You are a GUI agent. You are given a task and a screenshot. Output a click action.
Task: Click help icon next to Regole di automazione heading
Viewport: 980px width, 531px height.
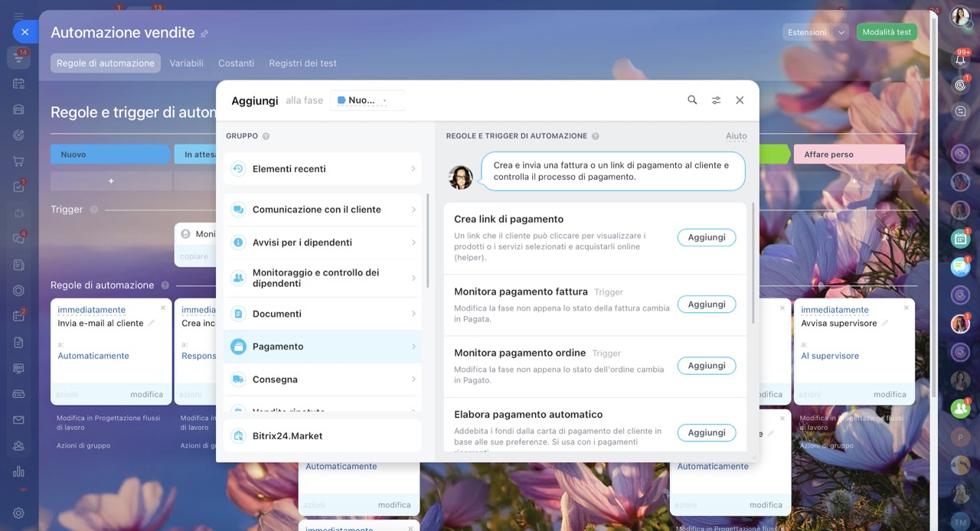pos(165,285)
